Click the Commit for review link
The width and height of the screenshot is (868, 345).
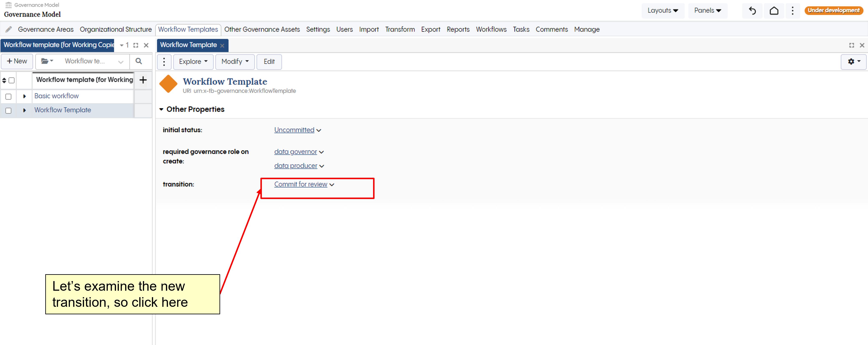click(300, 184)
